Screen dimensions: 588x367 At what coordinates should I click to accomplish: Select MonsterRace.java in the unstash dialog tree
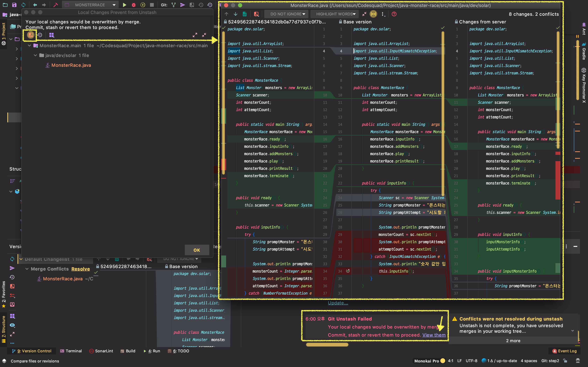point(71,65)
